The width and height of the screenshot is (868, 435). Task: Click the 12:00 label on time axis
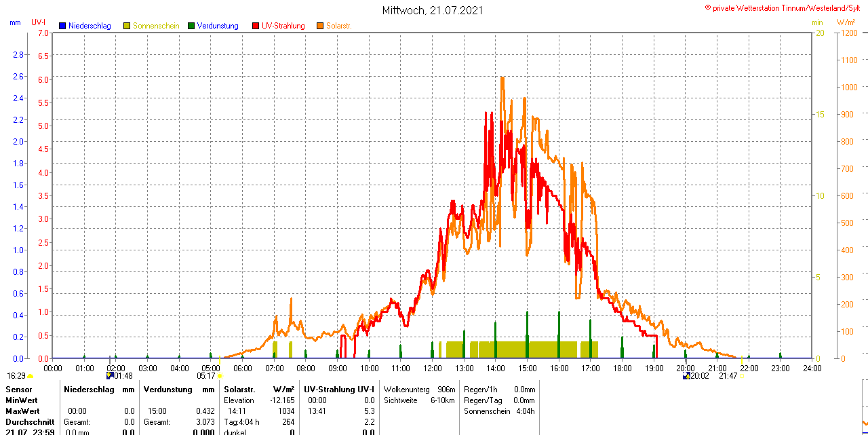pos(432,368)
